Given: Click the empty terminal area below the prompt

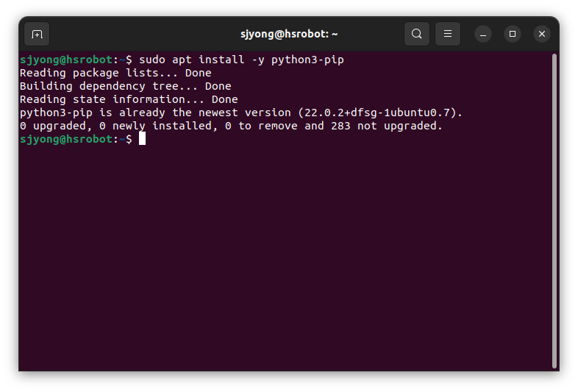Looking at the screenshot, I should click(x=285, y=258).
